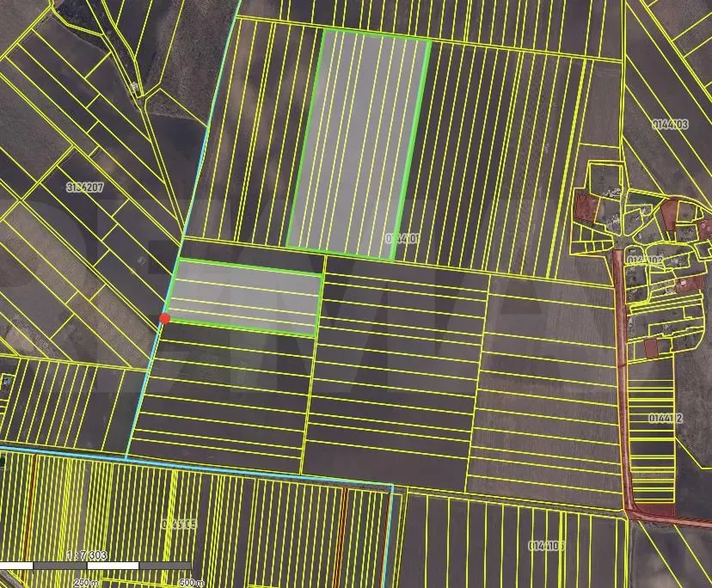Click the red location marker
712x588 pixels.
click(163, 319)
